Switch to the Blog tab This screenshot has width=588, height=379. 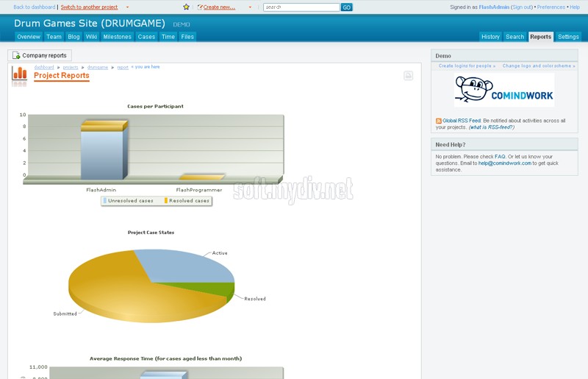tap(73, 37)
